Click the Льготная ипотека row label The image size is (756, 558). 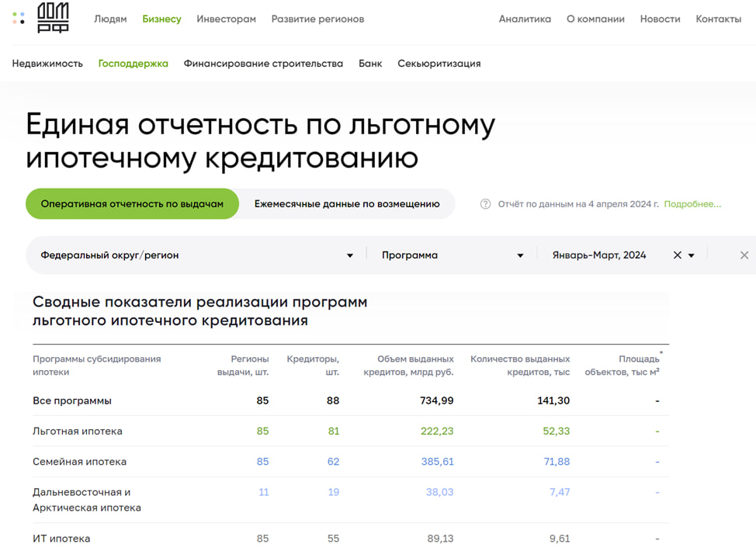pos(78,431)
